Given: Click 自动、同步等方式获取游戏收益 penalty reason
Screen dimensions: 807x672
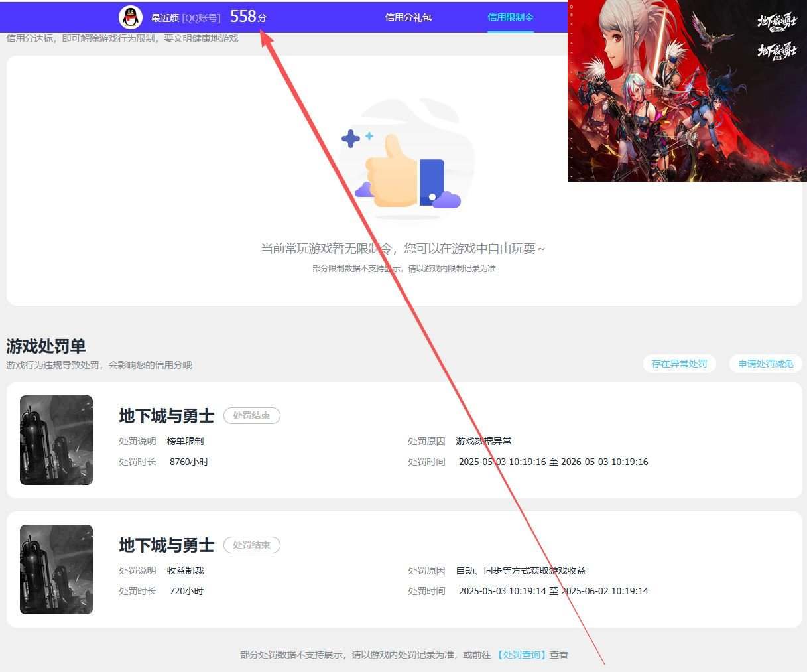Looking at the screenshot, I should click(521, 571).
